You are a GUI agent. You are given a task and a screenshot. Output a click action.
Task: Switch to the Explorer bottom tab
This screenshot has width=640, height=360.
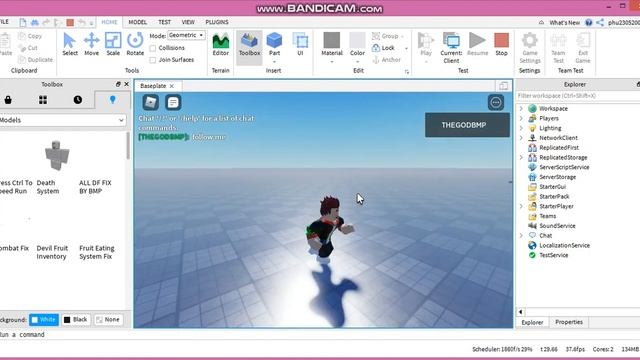click(x=532, y=322)
